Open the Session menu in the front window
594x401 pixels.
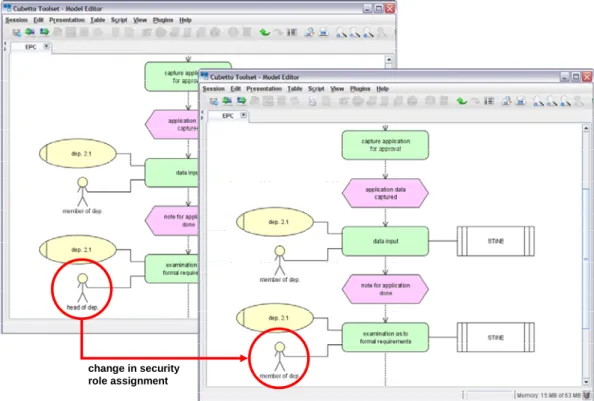pyautogui.click(x=213, y=89)
